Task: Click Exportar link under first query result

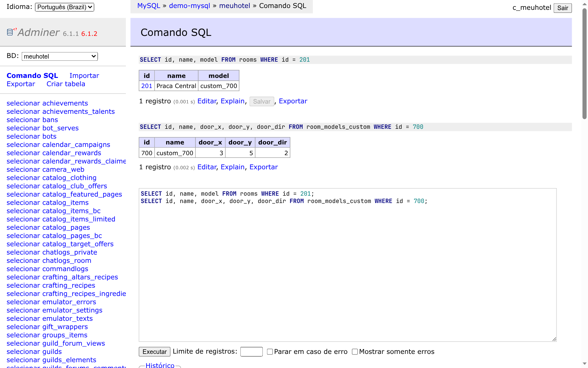Action: (293, 101)
